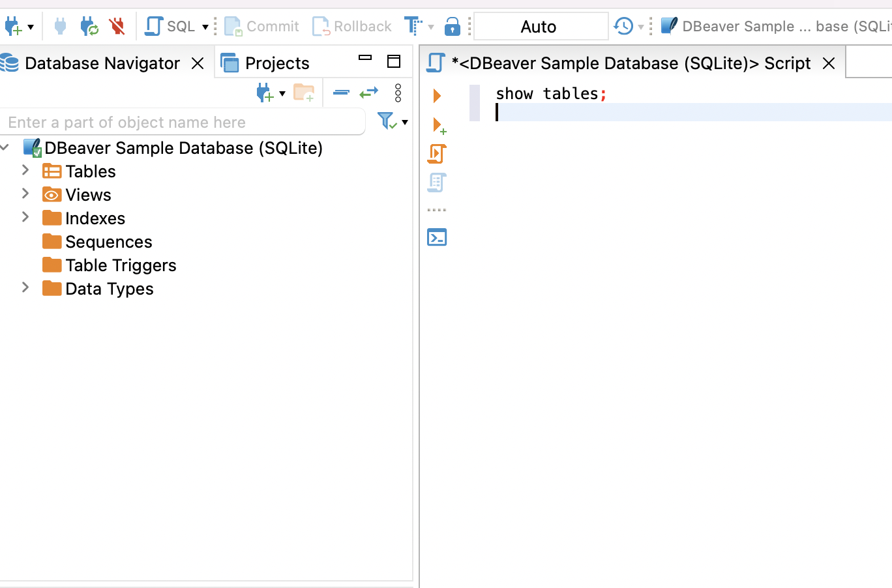892x588 pixels.
Task: Click the Tables folder icon
Action: pos(52,171)
